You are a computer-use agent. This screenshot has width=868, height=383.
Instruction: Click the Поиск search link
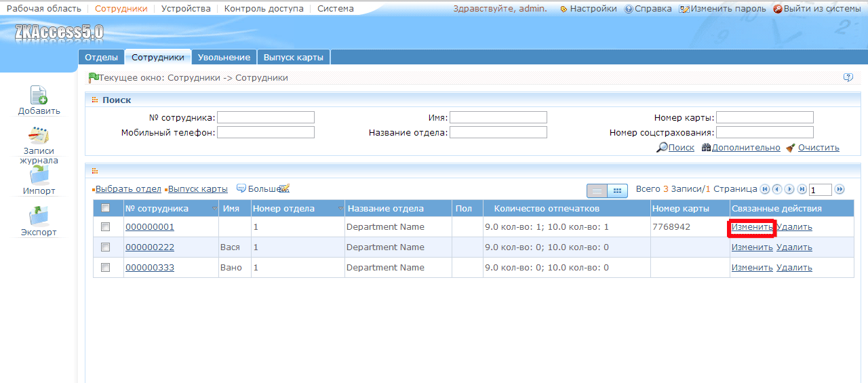point(681,148)
